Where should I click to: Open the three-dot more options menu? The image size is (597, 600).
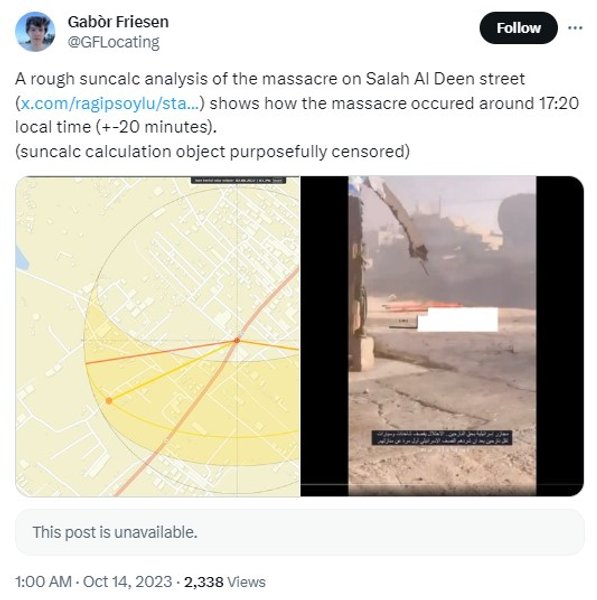575,28
